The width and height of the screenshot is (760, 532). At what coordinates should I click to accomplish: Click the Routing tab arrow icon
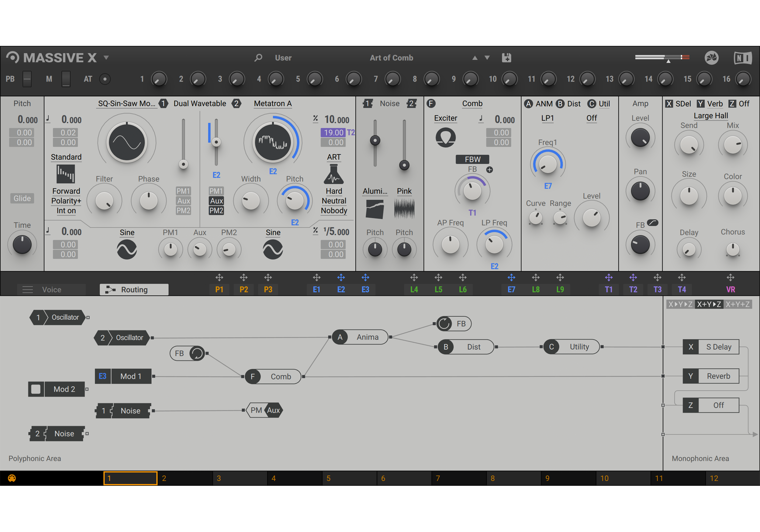pyautogui.click(x=110, y=290)
